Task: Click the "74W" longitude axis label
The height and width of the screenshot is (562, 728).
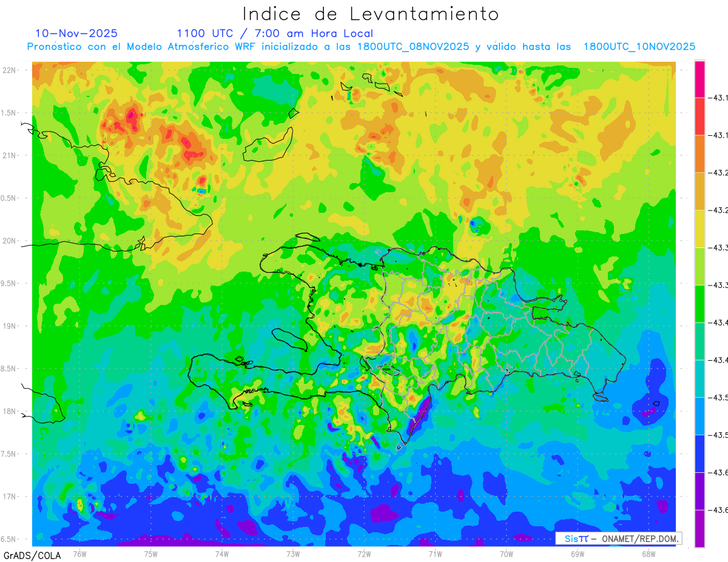Action: 222,554
